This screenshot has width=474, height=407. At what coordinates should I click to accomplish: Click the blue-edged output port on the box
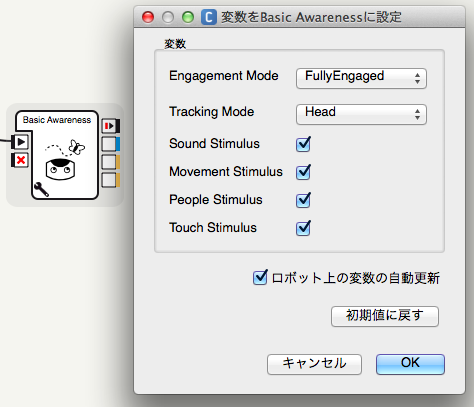pyautogui.click(x=110, y=144)
